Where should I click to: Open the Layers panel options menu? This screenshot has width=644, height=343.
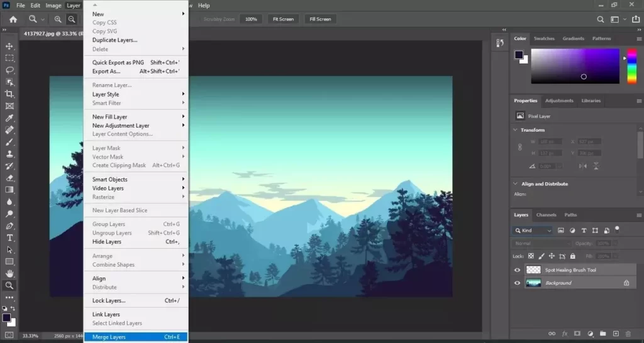(639, 215)
